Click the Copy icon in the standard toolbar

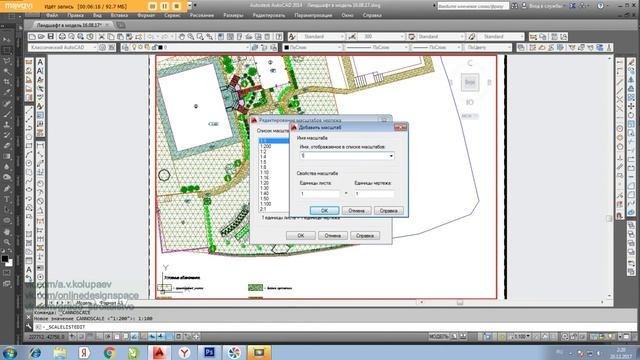(111, 37)
